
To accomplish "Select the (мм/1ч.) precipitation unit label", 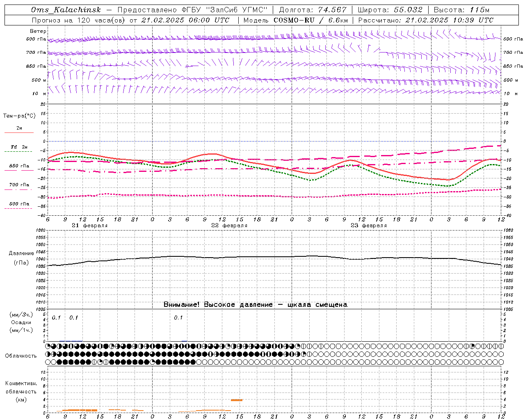I will pos(21,330).
